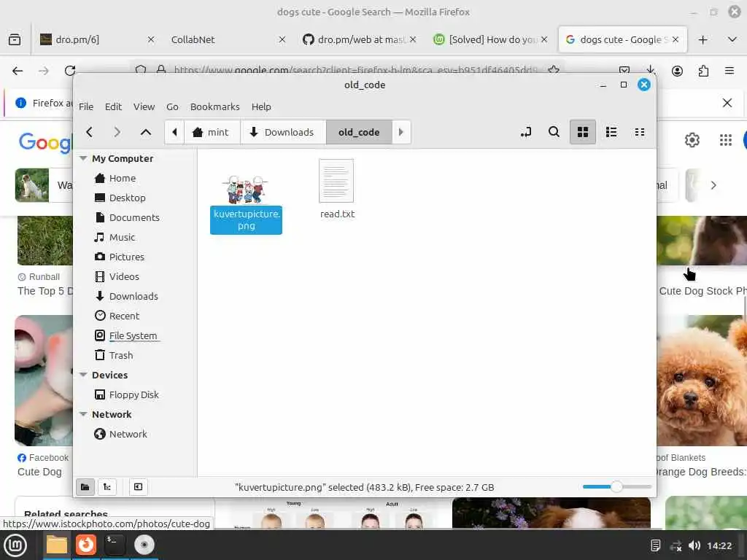This screenshot has height=560, width=747.
Task: Open the volume control in tray
Action: (694, 545)
